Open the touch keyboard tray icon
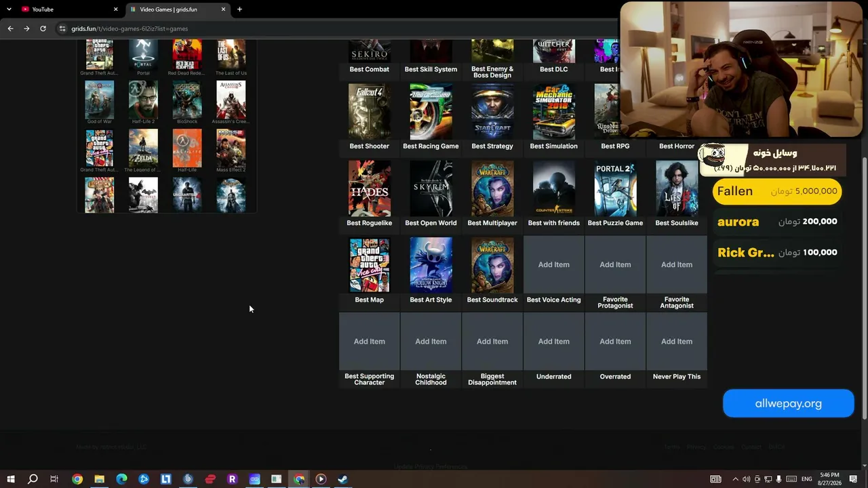Image resolution: width=868 pixels, height=488 pixels. point(791,479)
